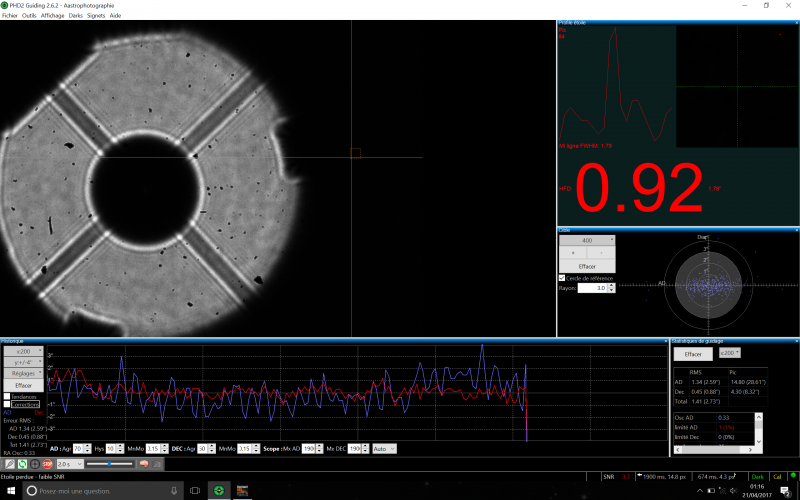800x500 pixels.
Task: Open the y:+/-4" vertical scale dropdown
Action: (x=23, y=362)
